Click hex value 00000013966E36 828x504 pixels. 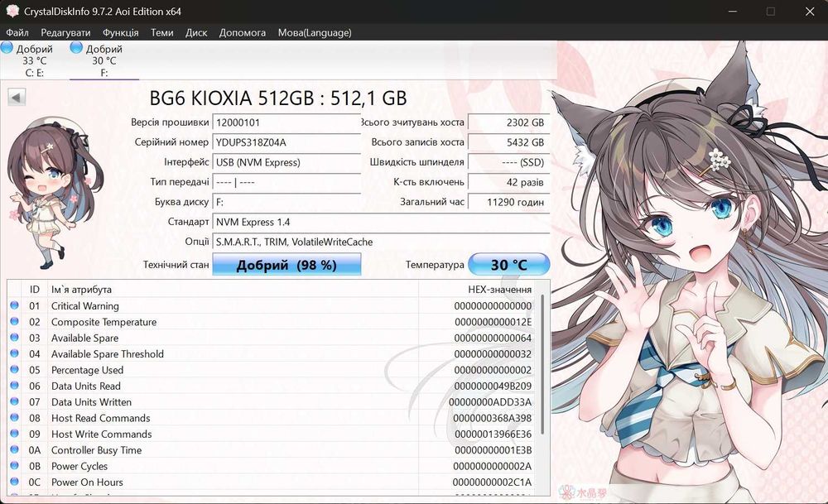493,434
